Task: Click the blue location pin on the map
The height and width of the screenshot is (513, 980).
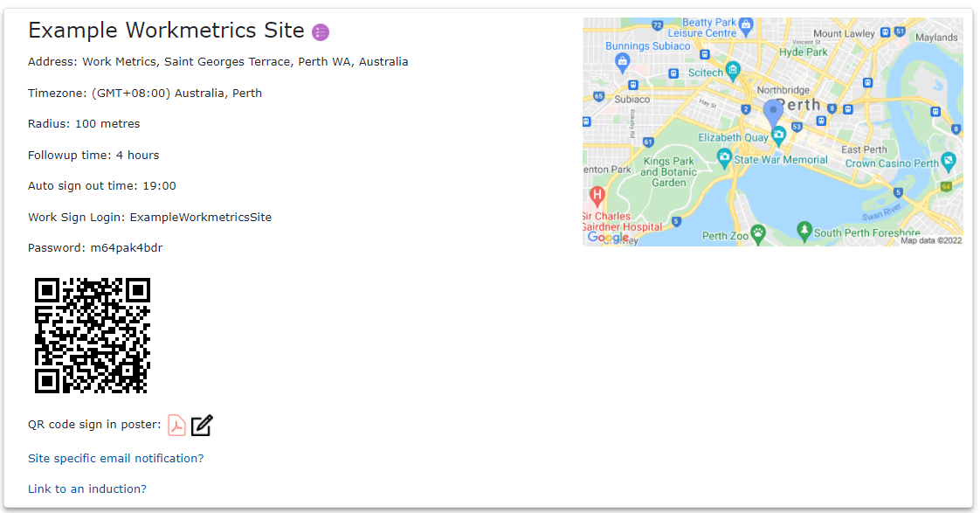Action: click(x=773, y=114)
